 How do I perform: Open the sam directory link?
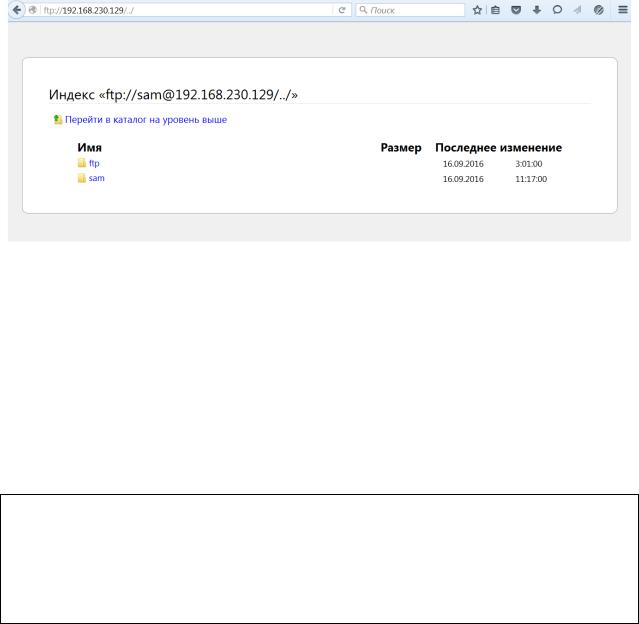click(97, 178)
